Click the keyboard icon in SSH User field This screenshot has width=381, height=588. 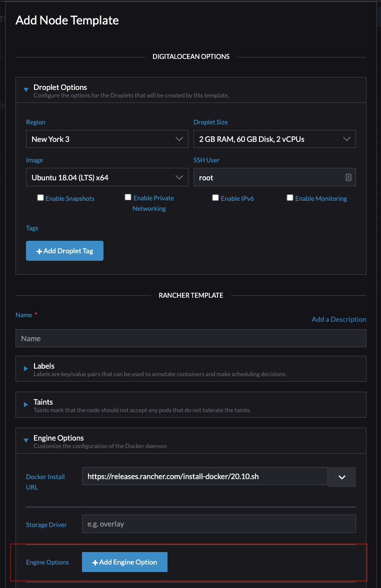(348, 177)
